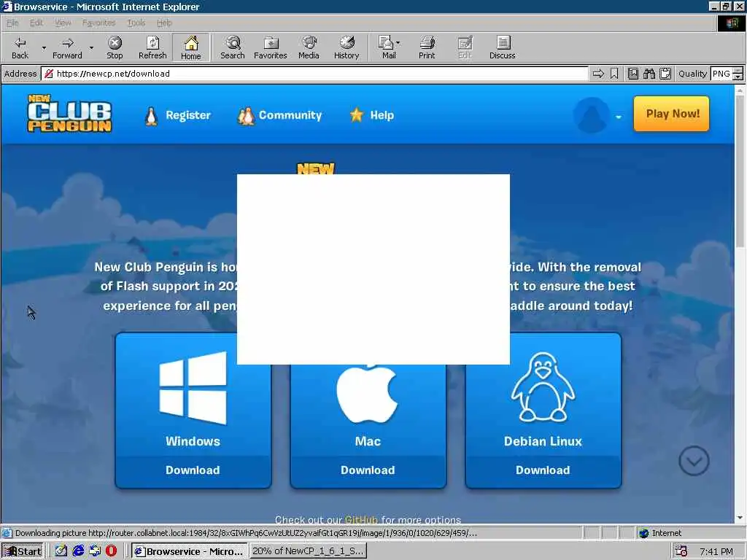Click the New Club Penguin logo
The height and width of the screenshot is (560, 747).
click(69, 113)
